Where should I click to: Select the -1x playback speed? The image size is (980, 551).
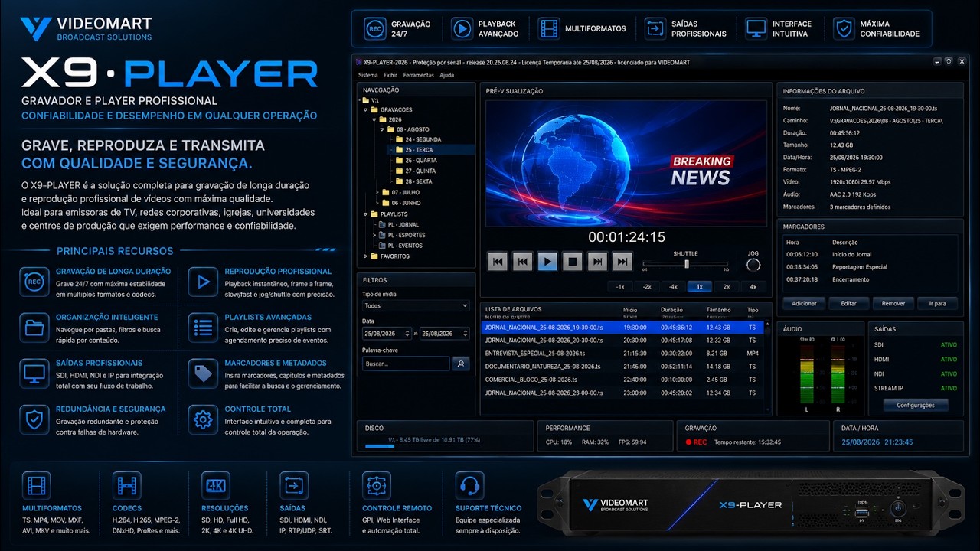(x=620, y=287)
